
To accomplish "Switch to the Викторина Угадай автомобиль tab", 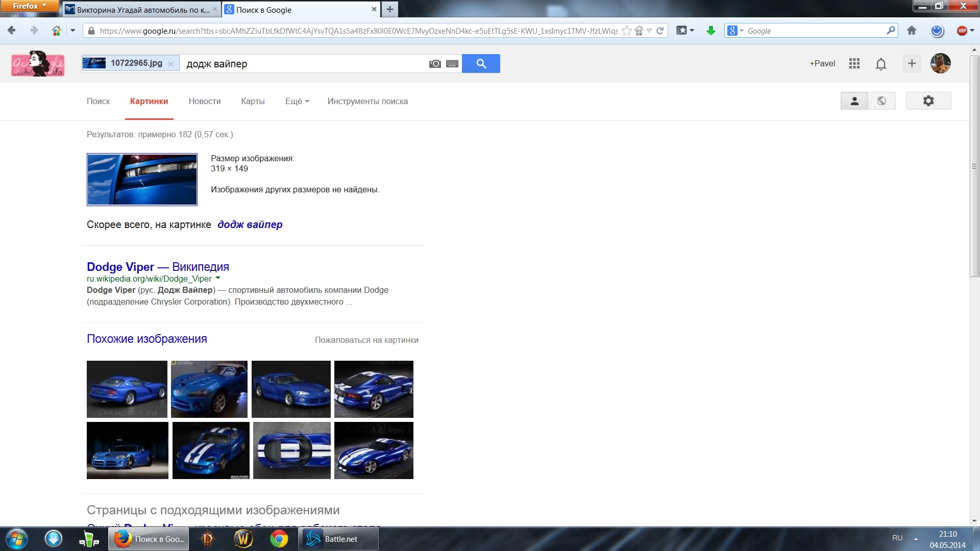I will [142, 10].
